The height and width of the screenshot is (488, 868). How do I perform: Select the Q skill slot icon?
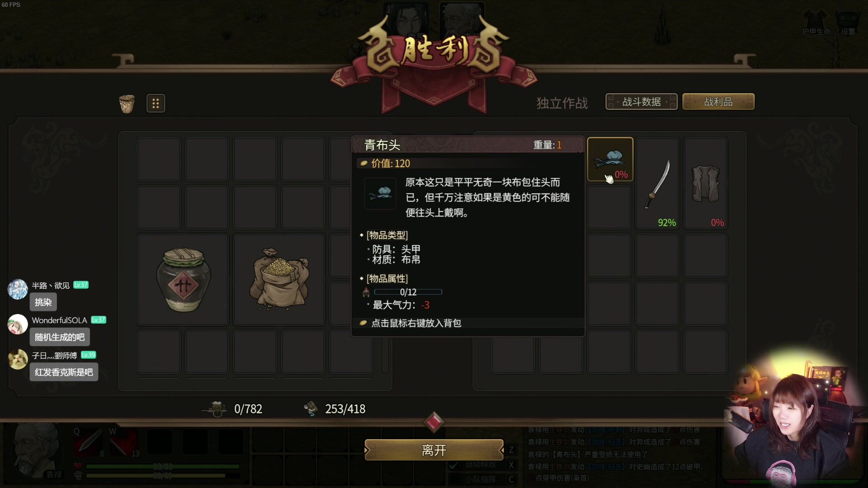click(89, 441)
